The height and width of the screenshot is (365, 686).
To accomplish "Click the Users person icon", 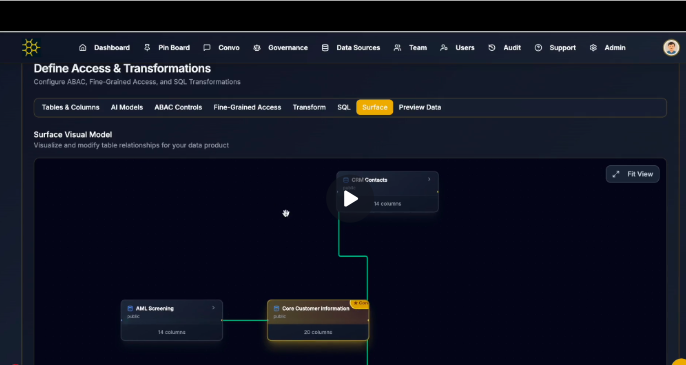I will [444, 48].
